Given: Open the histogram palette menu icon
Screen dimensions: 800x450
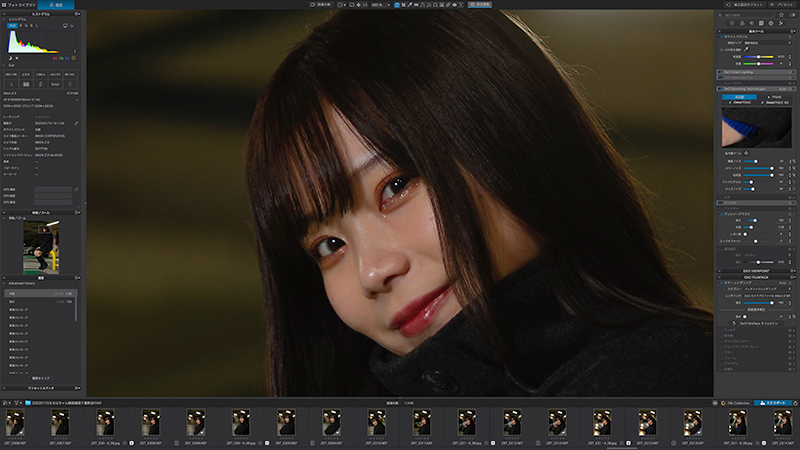Looking at the screenshot, I should 77,14.
